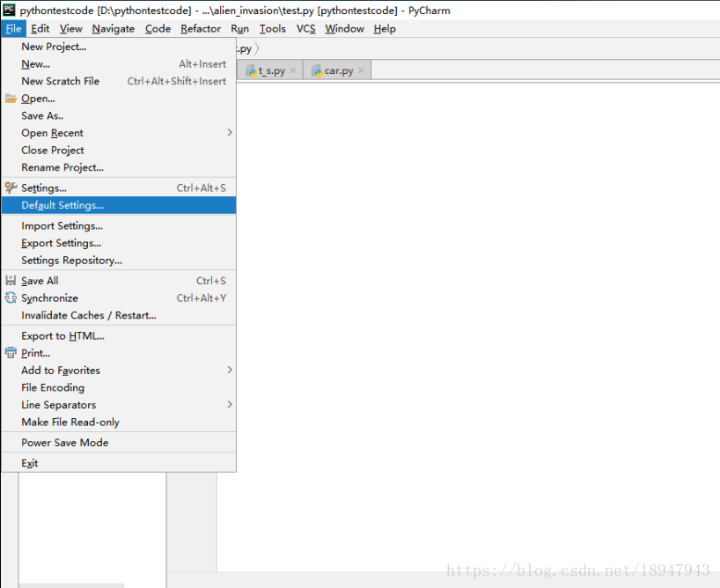This screenshot has width=720, height=588.
Task: Expand the Add to Favorites submenu arrow
Action: coord(230,370)
